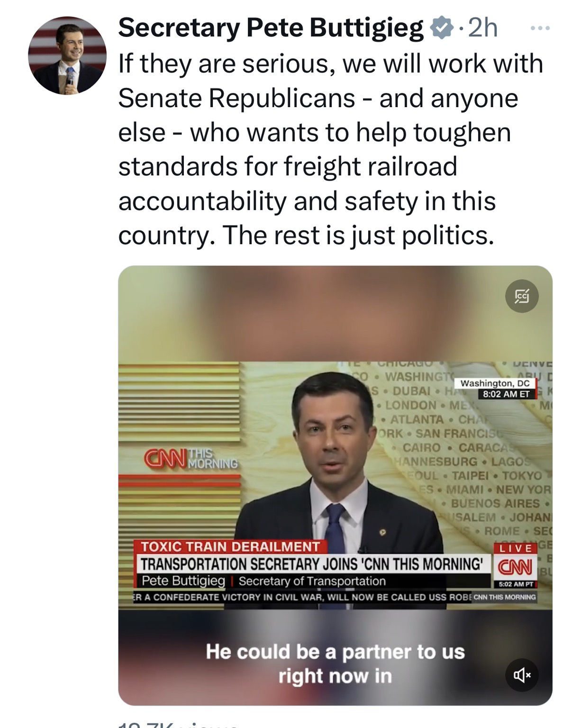This screenshot has width=581, height=728.
Task: Open Pete Buttigieg's profile picture
Action: click(67, 56)
